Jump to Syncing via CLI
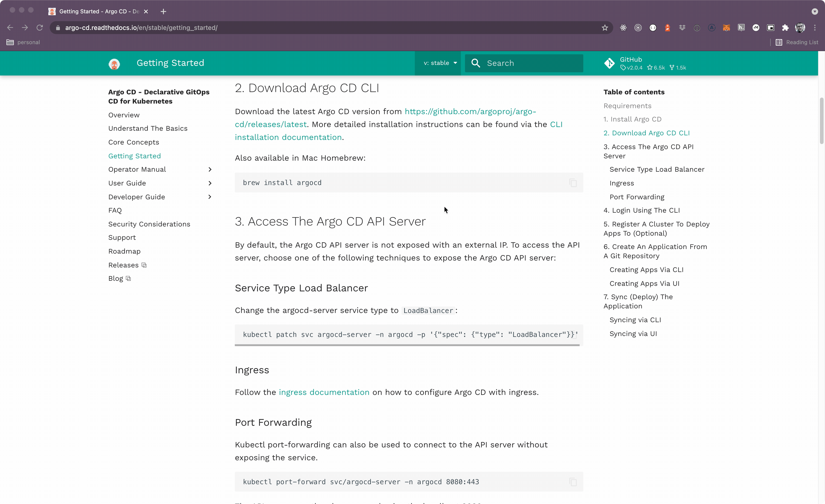The image size is (825, 504). (635, 320)
